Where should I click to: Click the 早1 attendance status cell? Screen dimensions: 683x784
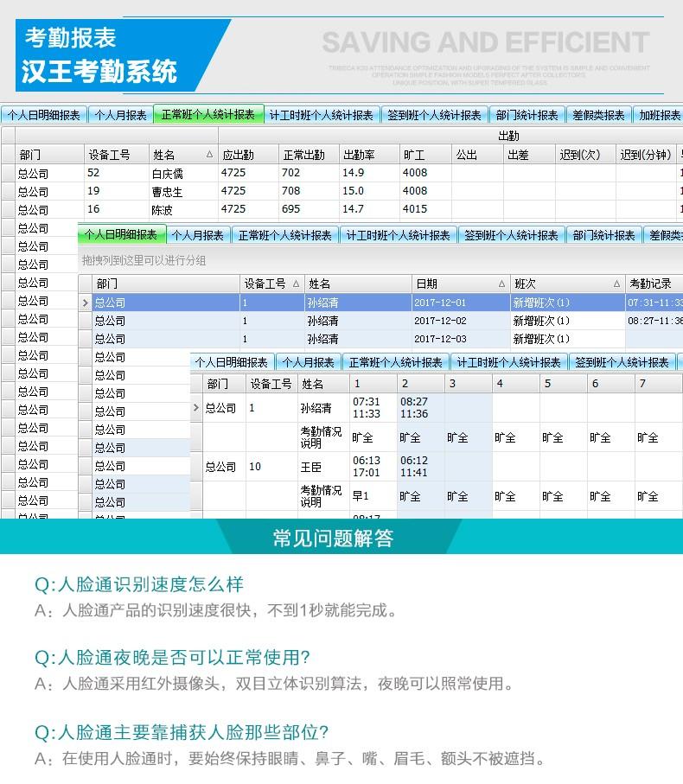360,496
